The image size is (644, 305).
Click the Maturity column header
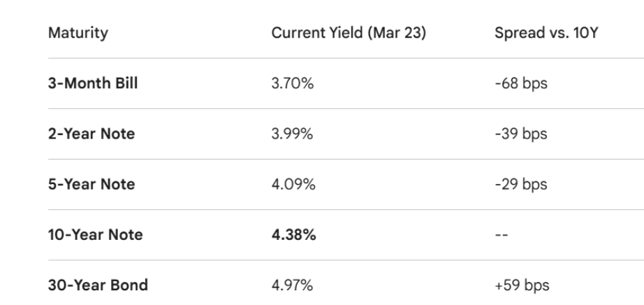tap(78, 33)
